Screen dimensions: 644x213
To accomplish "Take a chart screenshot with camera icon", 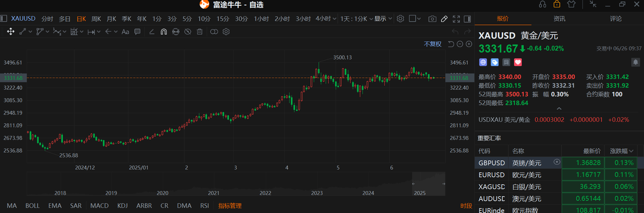I will coord(432,19).
